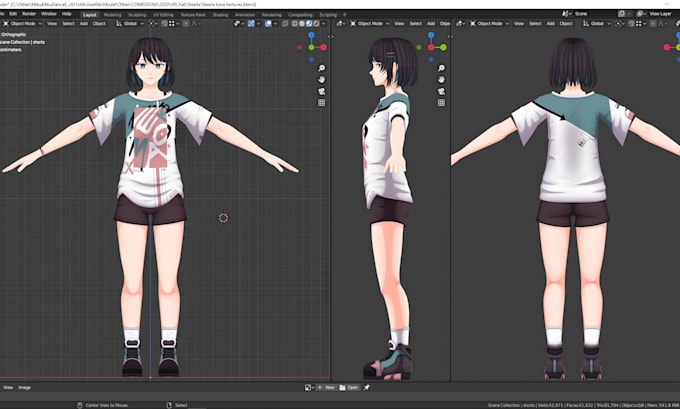Toggle proportional editing in left viewport header

coord(186,23)
